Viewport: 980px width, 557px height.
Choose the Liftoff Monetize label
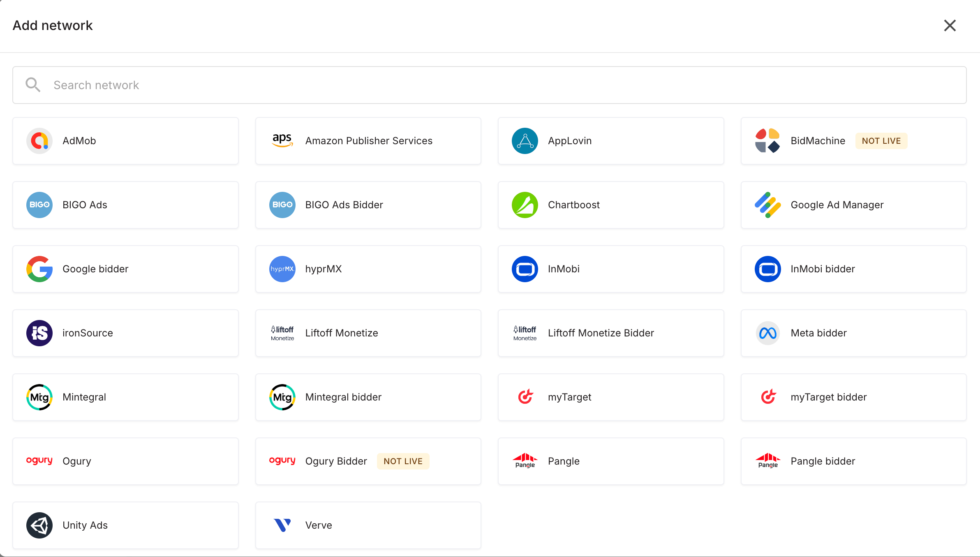[342, 333]
